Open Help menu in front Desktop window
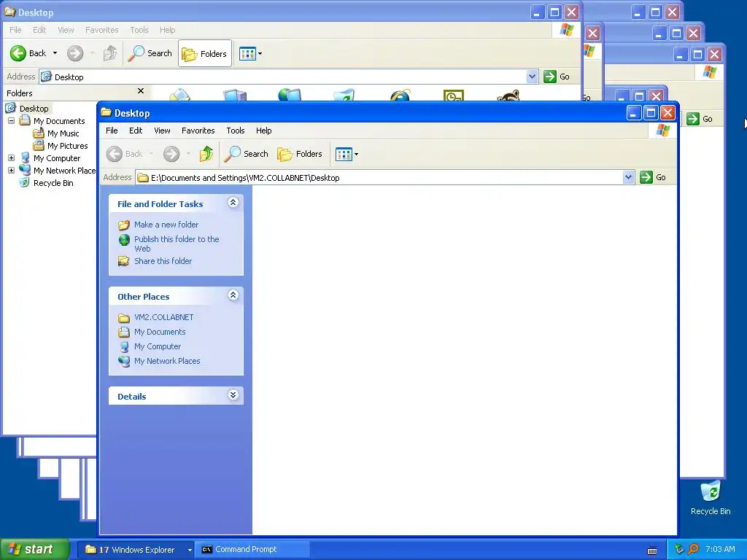 point(263,131)
